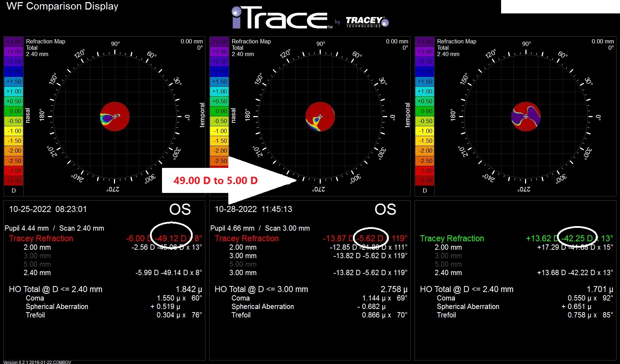This screenshot has width=620, height=364.
Task: Click the white arrow labeled 49.00 D to 5.00 D
Action: [229, 181]
